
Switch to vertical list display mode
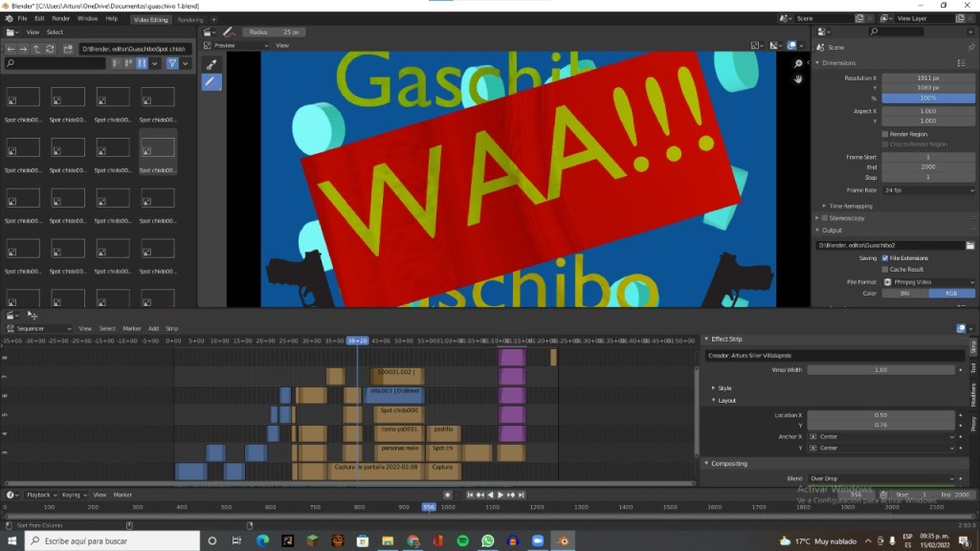tap(116, 63)
